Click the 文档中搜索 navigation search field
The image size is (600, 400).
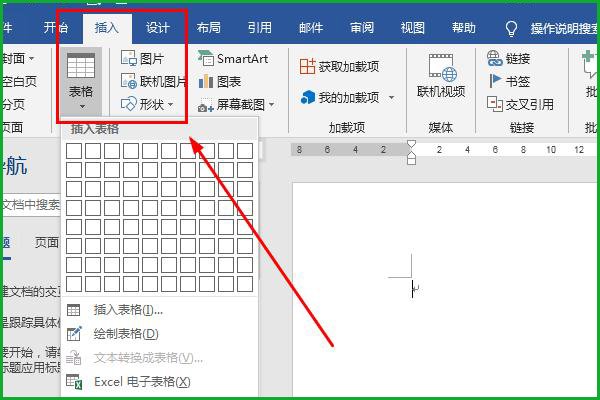click(x=32, y=205)
